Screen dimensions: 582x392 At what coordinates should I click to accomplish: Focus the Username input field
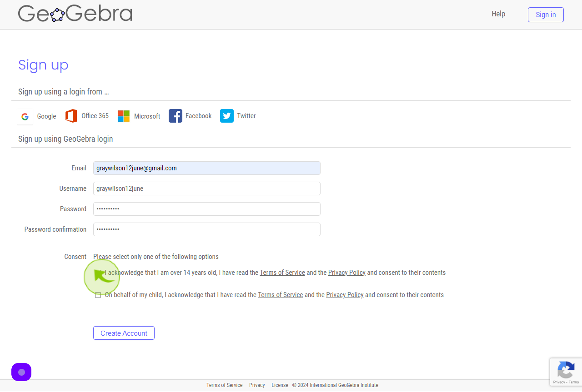[x=207, y=189]
